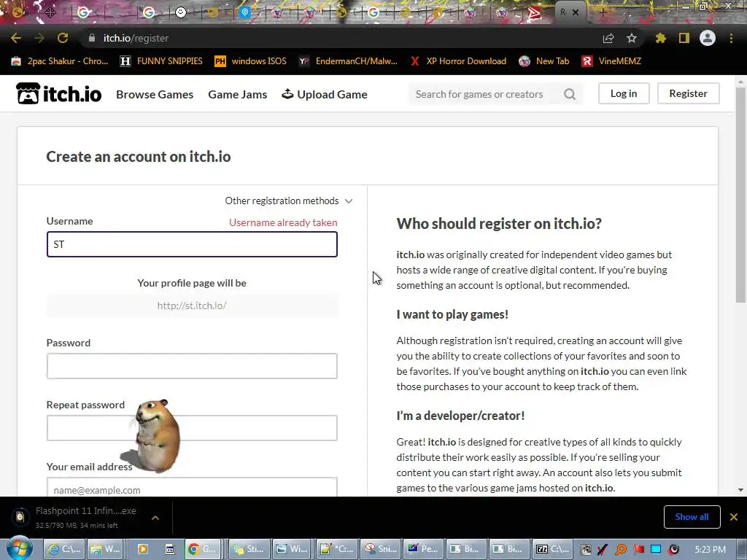This screenshot has height=560, width=747.
Task: Open Chrome's three-dot menu
Action: point(731,38)
